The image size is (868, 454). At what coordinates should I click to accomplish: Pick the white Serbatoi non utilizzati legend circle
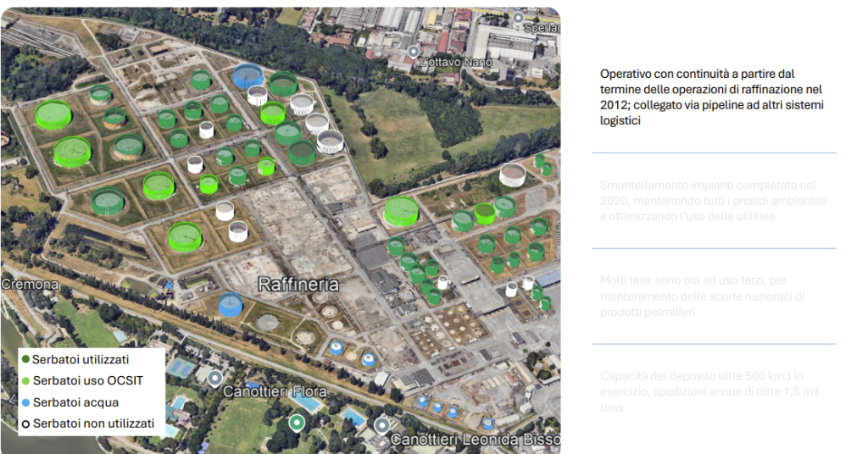click(26, 424)
